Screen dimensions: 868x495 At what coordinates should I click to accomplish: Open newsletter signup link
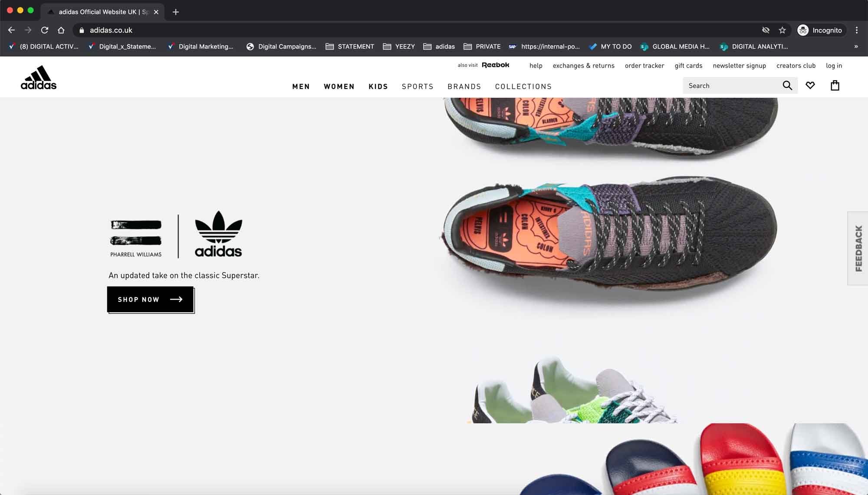coord(740,66)
